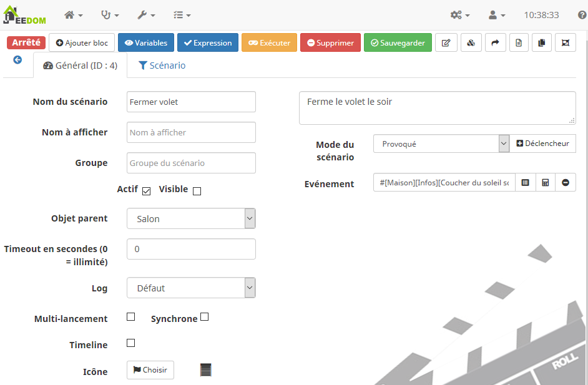Switch to the Général (ID : 4) tab
This screenshot has width=588, height=385.
pyautogui.click(x=81, y=66)
